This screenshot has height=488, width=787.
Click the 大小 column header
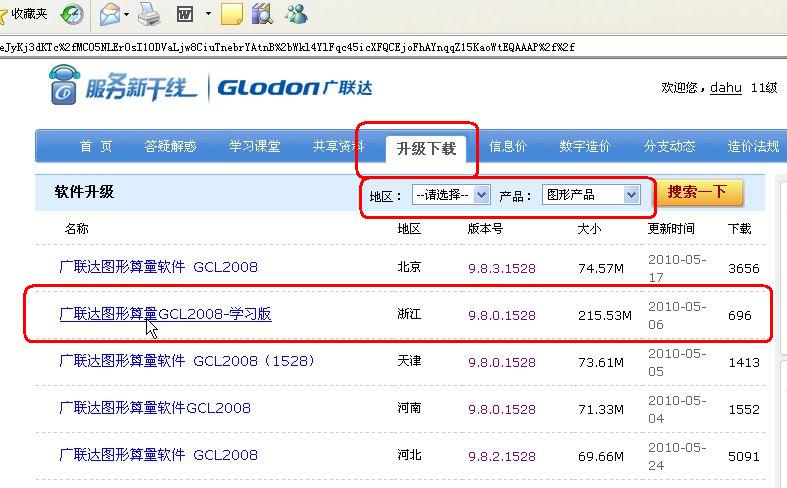(x=589, y=229)
